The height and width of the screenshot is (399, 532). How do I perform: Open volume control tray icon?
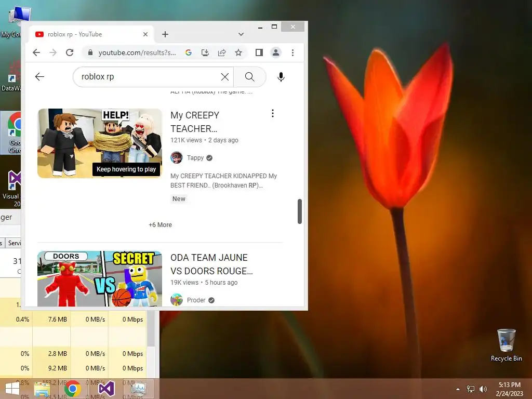click(483, 389)
